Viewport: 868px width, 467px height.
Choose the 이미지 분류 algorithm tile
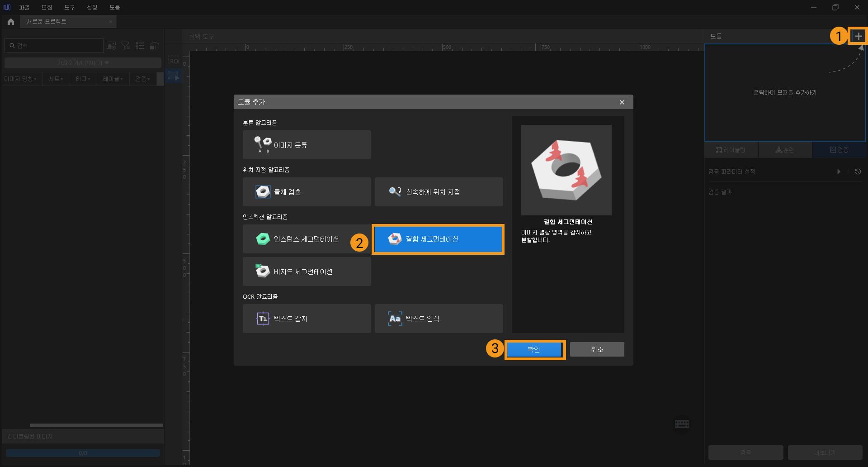[x=307, y=145]
